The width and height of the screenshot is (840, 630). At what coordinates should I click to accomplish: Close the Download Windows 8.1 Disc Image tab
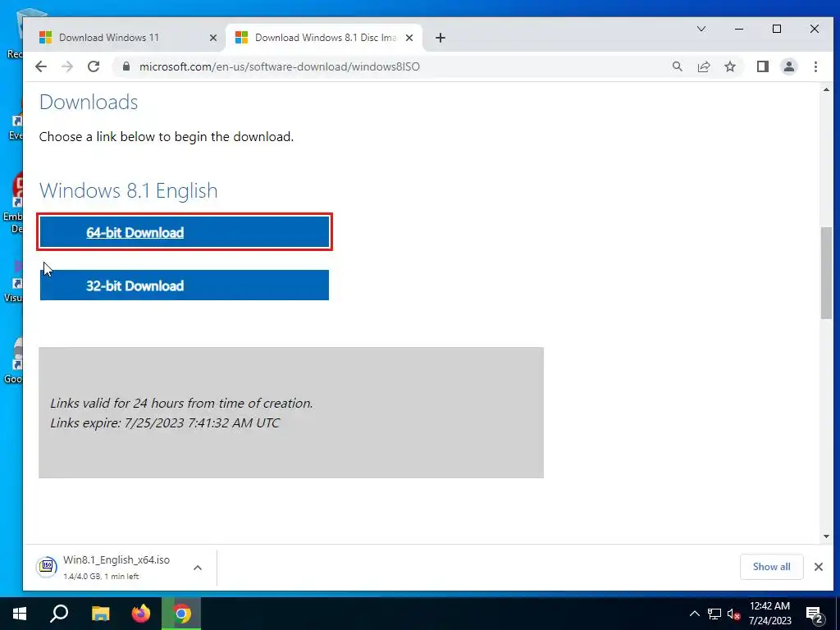(409, 38)
